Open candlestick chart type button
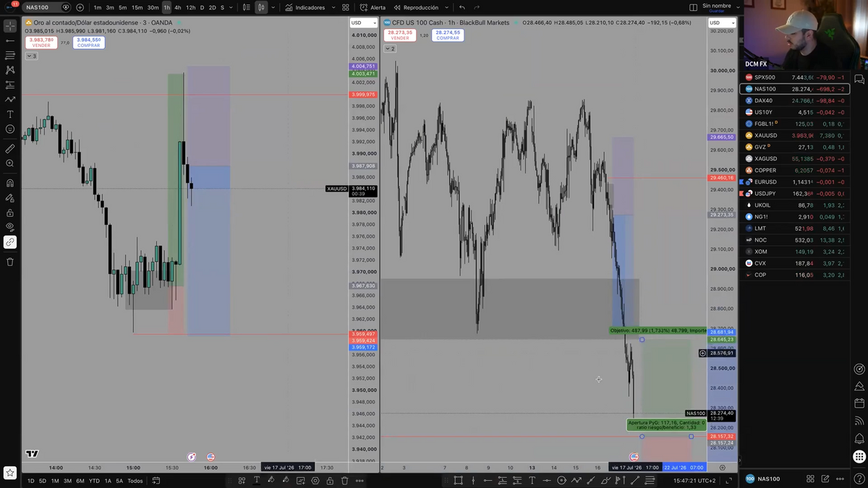This screenshot has width=868, height=488. 261,7
